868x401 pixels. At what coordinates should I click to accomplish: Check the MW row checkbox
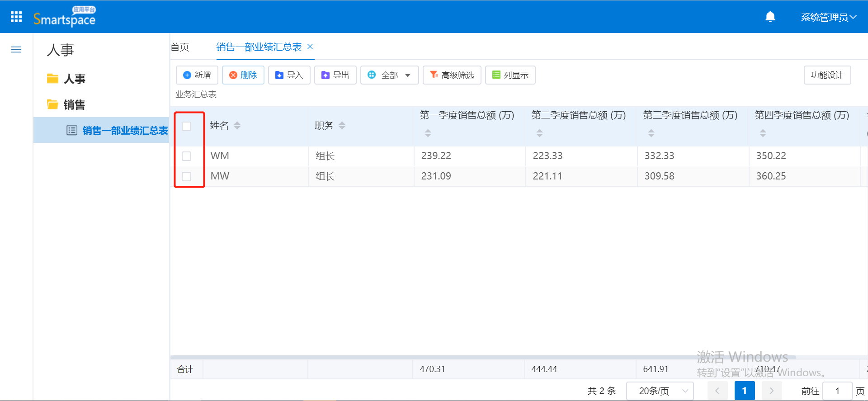[x=187, y=176]
